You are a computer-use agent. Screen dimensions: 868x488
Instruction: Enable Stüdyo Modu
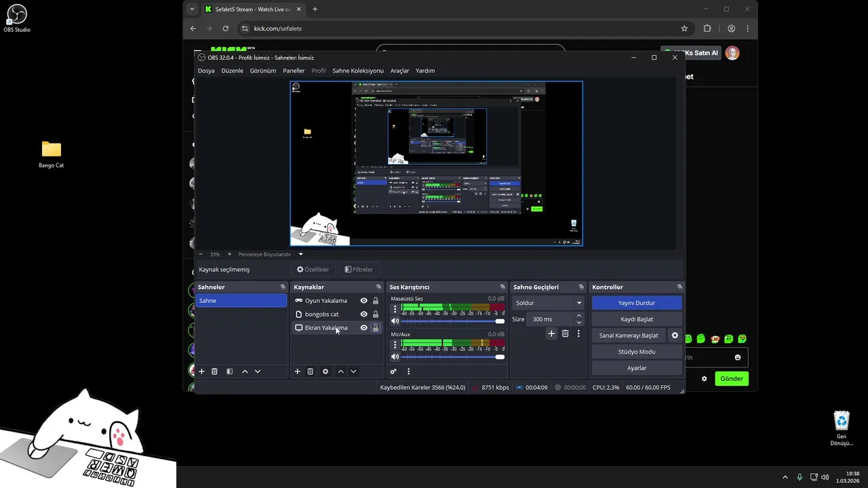tap(637, 352)
